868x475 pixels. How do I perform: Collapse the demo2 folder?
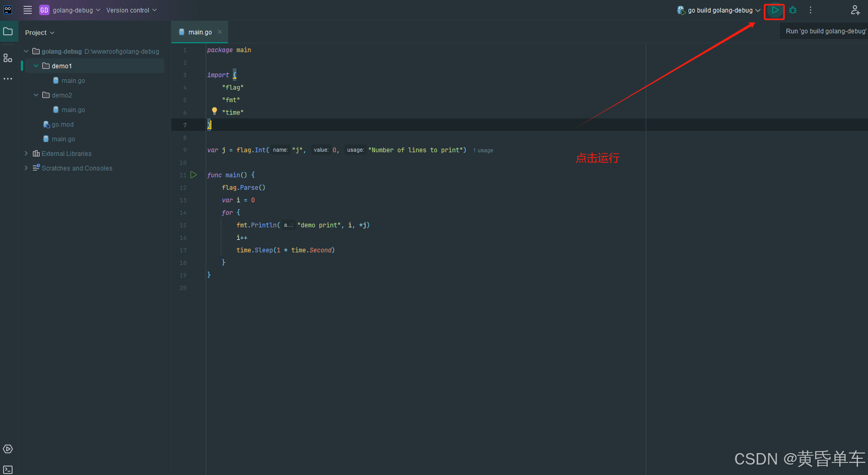[36, 95]
